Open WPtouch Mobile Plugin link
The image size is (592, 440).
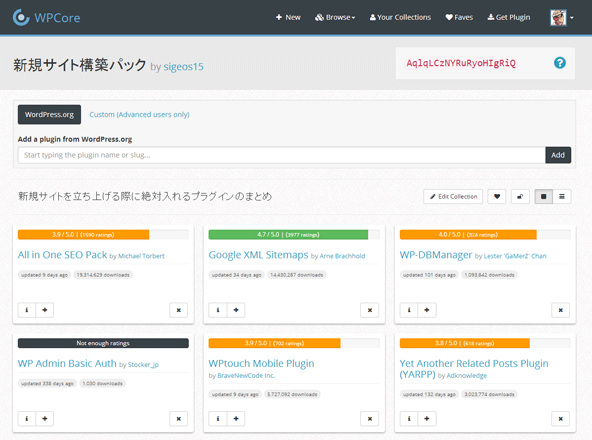coord(261,363)
